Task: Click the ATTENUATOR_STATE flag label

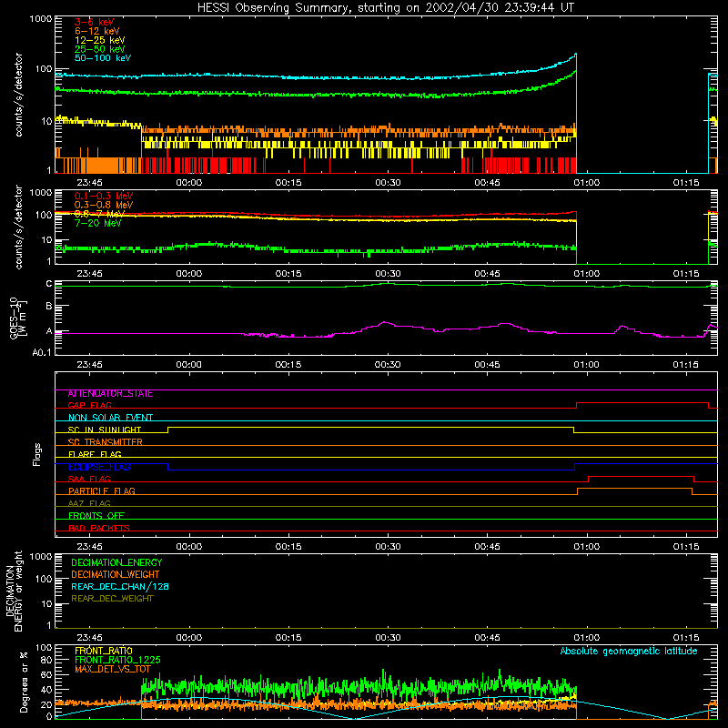Action: tap(110, 394)
